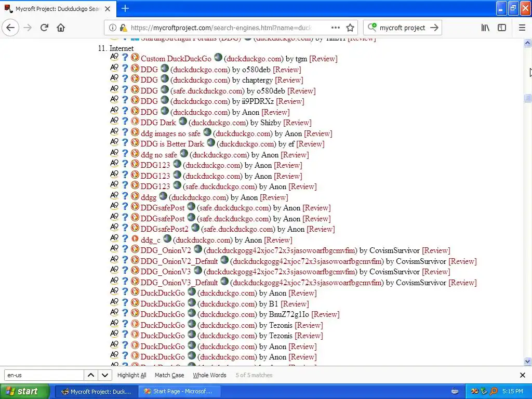The image size is (532, 399).
Task: Select the Mycroft Project browser tab
Action: click(x=58, y=9)
